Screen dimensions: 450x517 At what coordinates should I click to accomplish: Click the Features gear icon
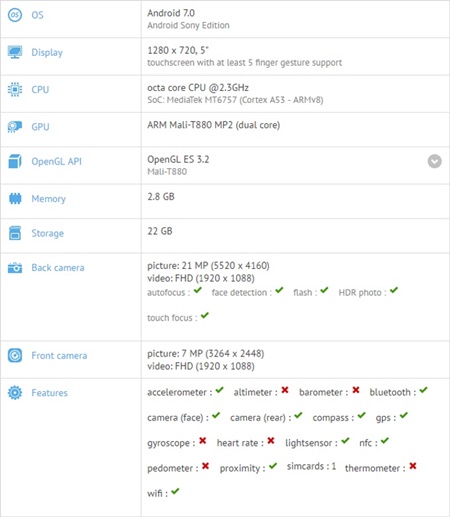click(15, 393)
